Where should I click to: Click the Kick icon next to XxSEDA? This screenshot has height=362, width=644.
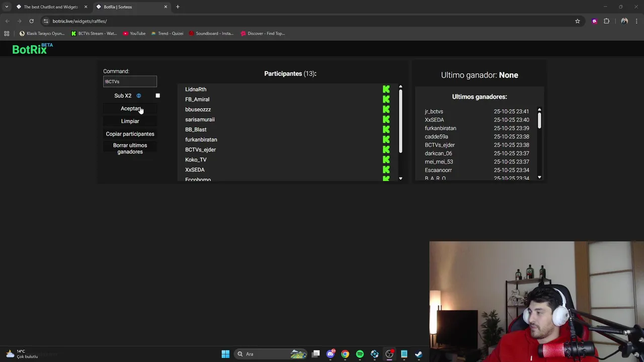tap(386, 169)
